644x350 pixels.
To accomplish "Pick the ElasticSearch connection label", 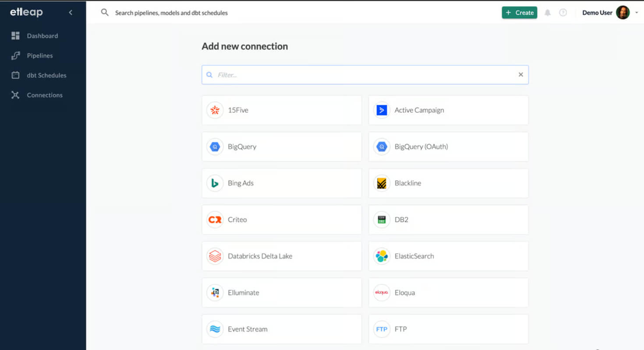I will 414,256.
